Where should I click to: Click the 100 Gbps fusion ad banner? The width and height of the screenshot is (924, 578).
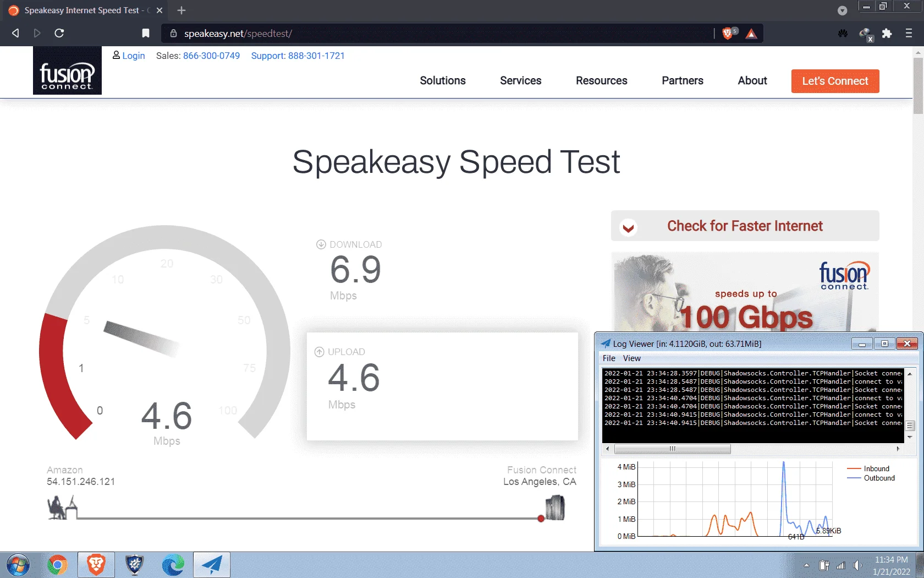click(x=745, y=292)
